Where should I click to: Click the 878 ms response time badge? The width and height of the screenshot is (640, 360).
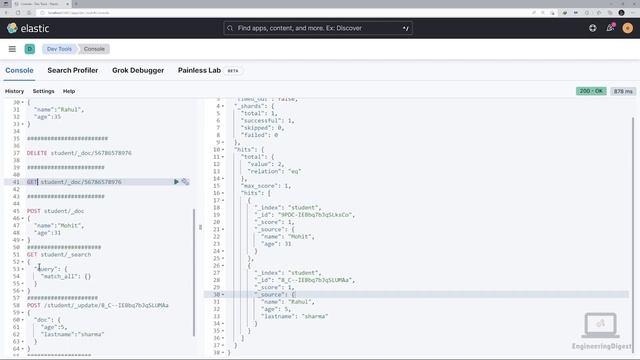click(623, 91)
